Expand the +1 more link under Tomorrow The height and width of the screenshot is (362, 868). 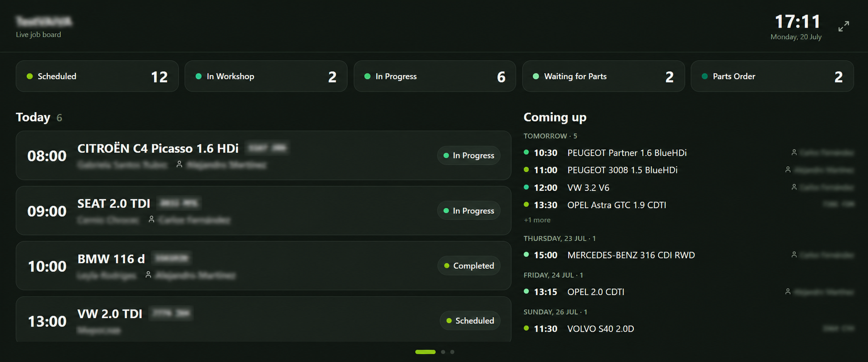point(537,220)
